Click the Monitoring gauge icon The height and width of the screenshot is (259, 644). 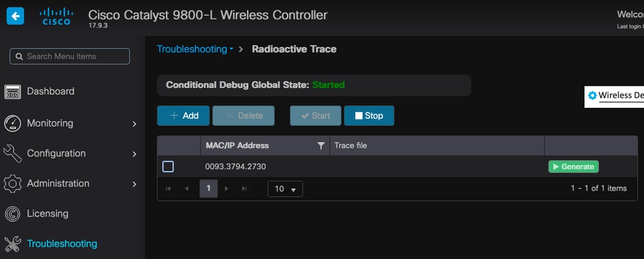(x=12, y=123)
